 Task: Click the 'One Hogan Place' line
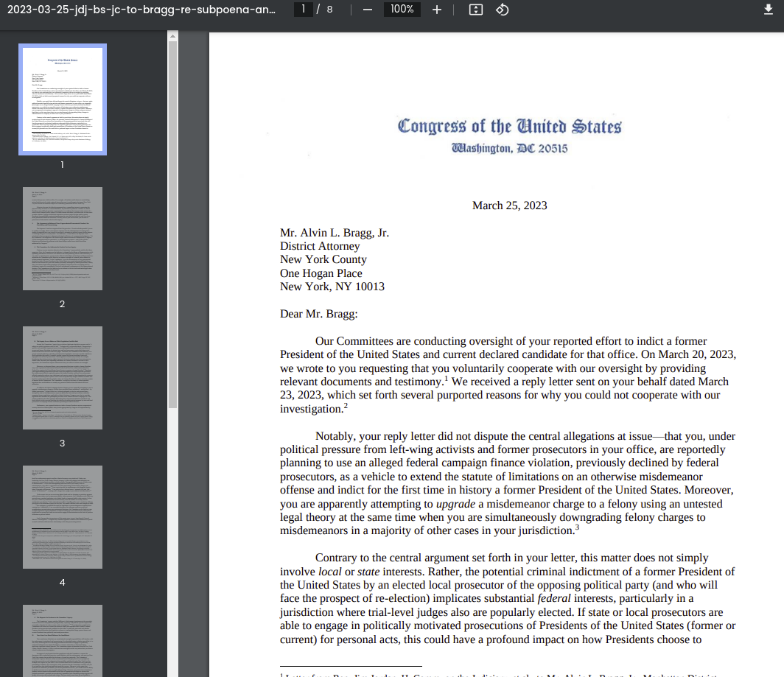click(x=321, y=273)
